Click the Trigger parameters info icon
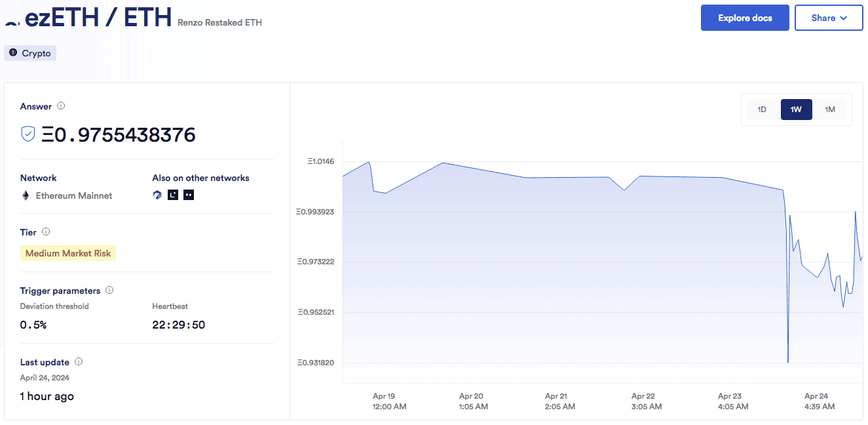The width and height of the screenshot is (868, 425). click(109, 290)
